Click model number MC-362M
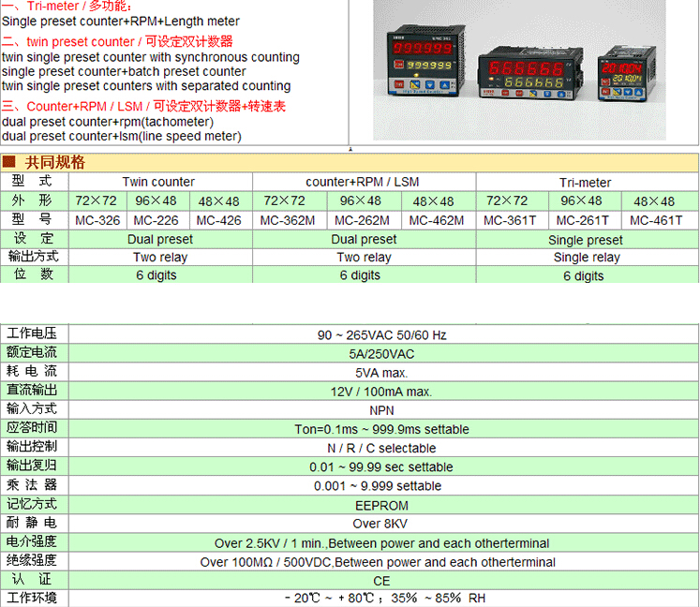The image size is (700, 607). click(x=289, y=220)
